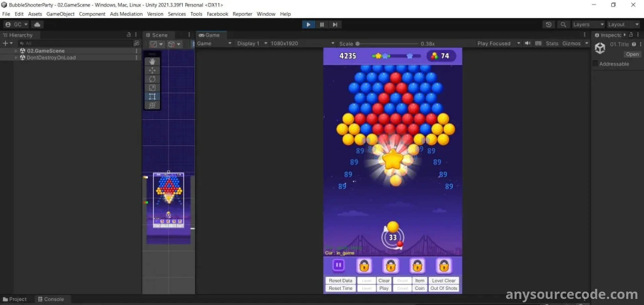Open the Undo History icon

548,24
